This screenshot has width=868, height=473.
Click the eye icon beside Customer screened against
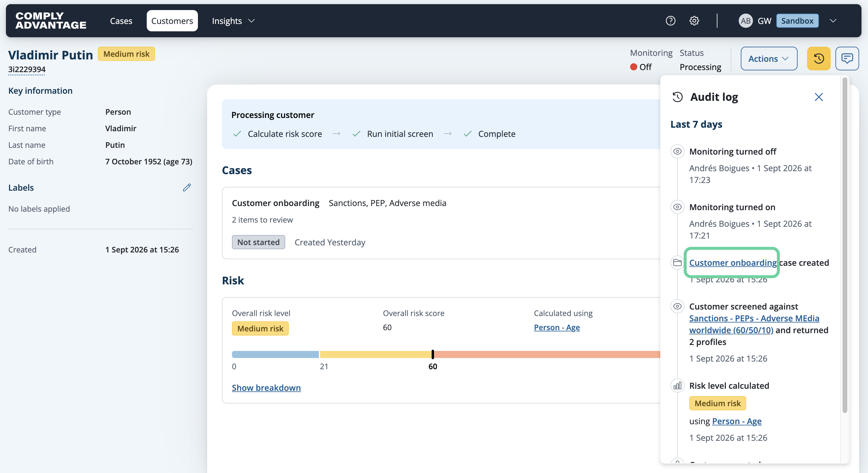(x=677, y=306)
